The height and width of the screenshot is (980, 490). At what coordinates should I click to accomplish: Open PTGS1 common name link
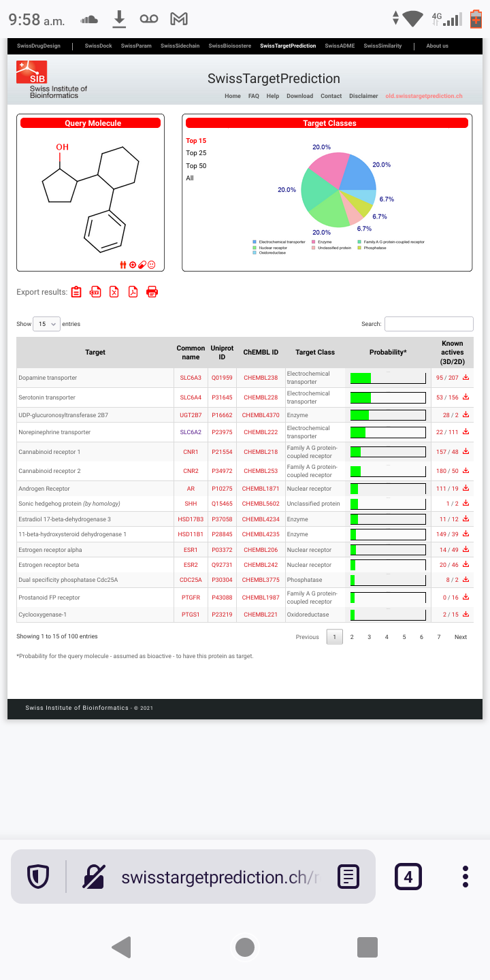(191, 615)
